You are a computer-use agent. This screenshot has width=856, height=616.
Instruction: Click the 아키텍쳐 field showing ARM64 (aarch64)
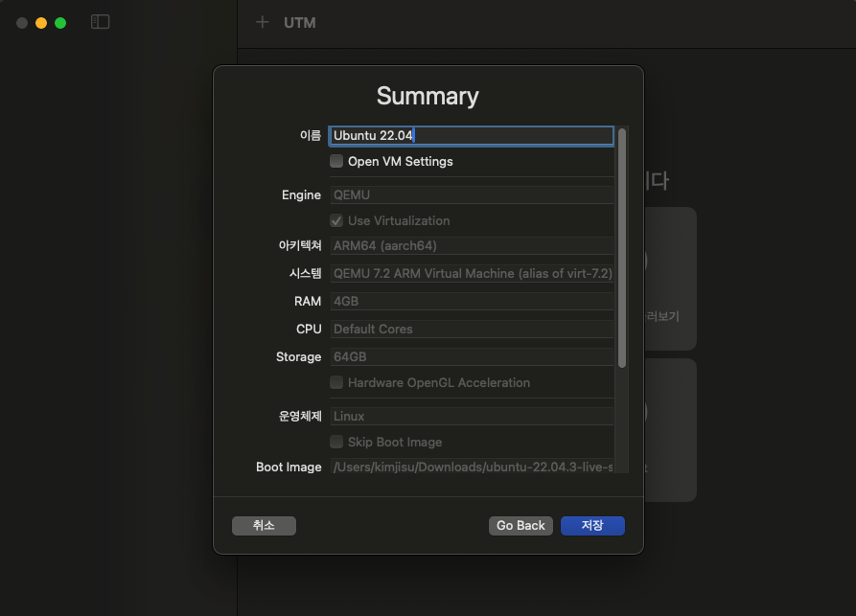(472, 245)
